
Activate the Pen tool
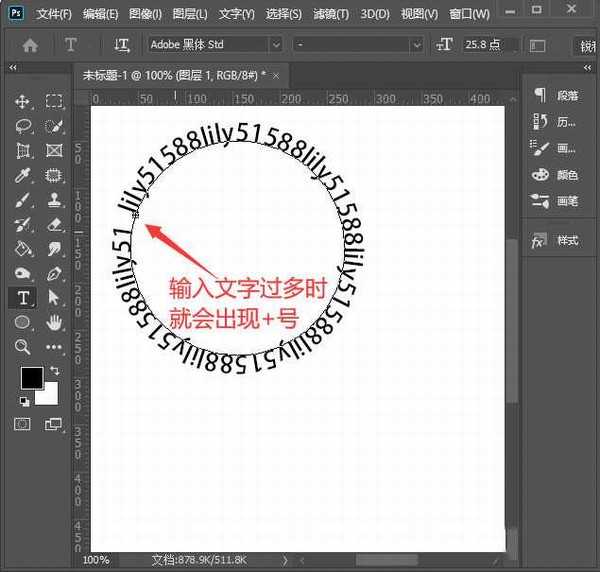click(x=54, y=273)
